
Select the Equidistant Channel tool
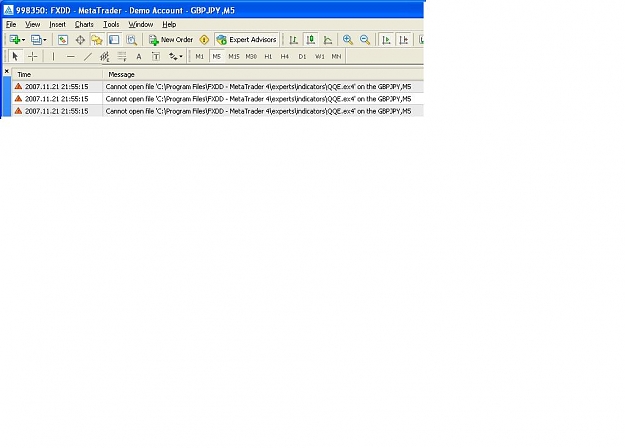pos(104,57)
